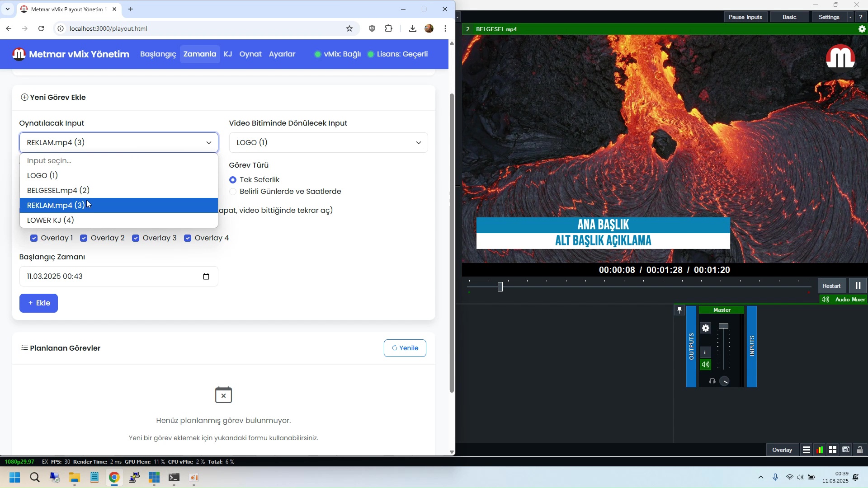Choose LOWER KJ (4) from the list
The height and width of the screenshot is (488, 868).
(x=119, y=221)
